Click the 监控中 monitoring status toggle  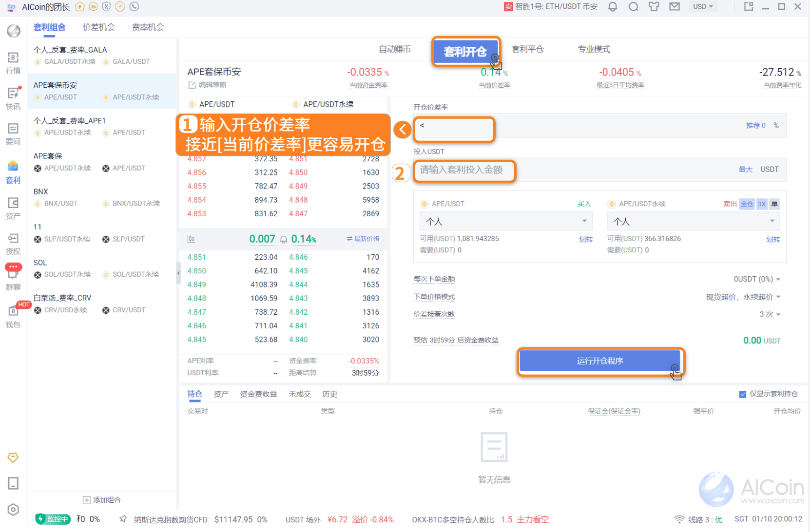pos(53,519)
